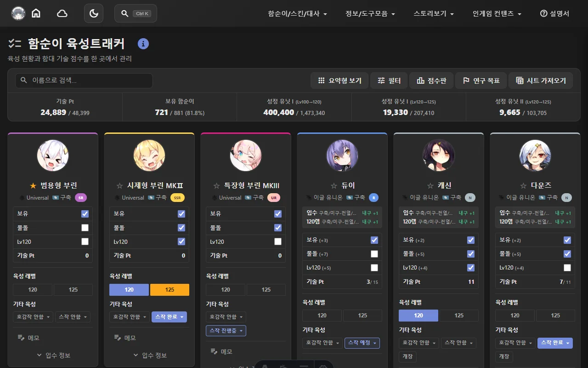Uncheck Lv120 for 캐신
This screenshot has width=588, height=368.
click(471, 268)
